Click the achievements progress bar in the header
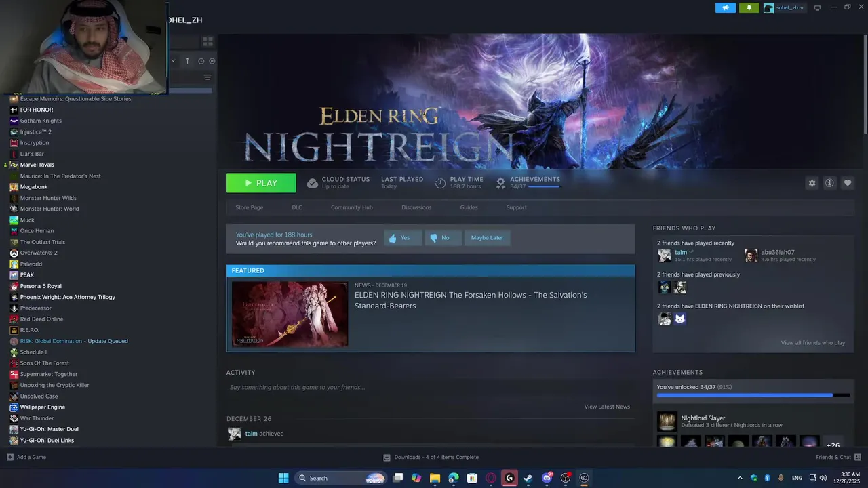868x488 pixels. [x=544, y=186]
